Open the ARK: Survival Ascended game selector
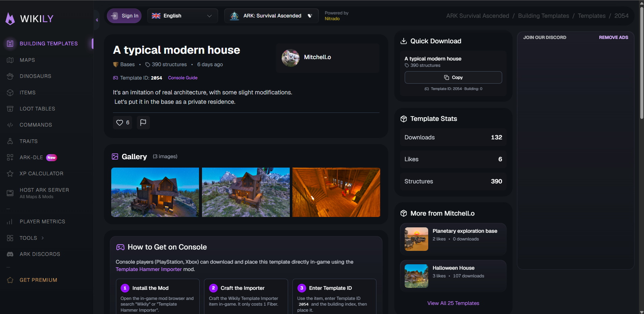 pyautogui.click(x=271, y=15)
